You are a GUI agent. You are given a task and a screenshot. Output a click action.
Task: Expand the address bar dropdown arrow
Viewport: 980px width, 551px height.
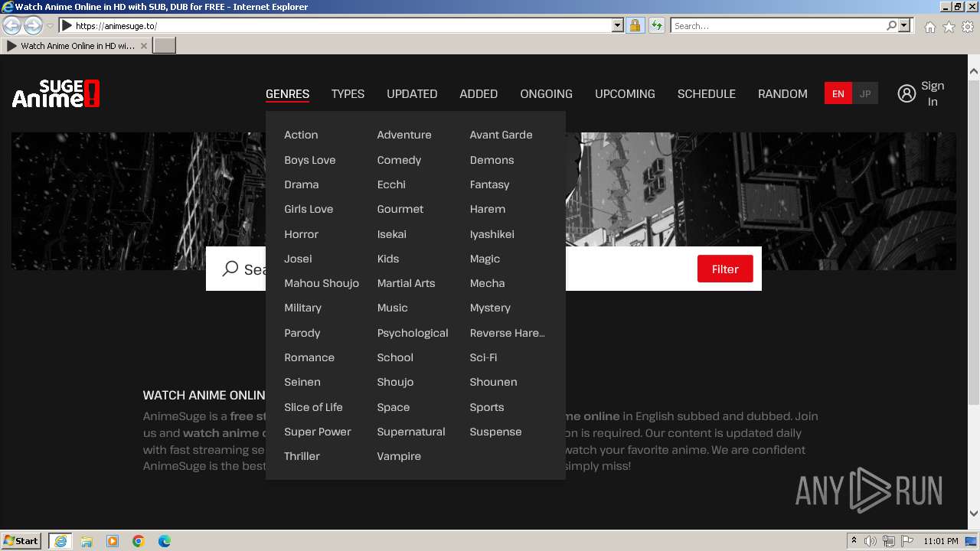pos(618,25)
